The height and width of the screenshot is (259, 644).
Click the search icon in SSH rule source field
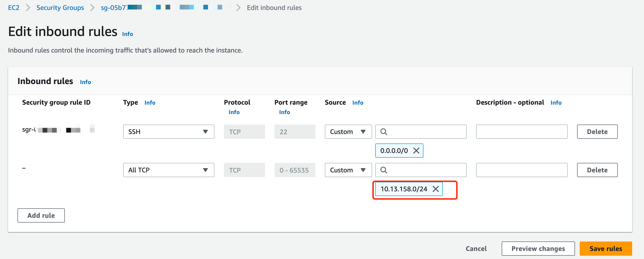383,132
